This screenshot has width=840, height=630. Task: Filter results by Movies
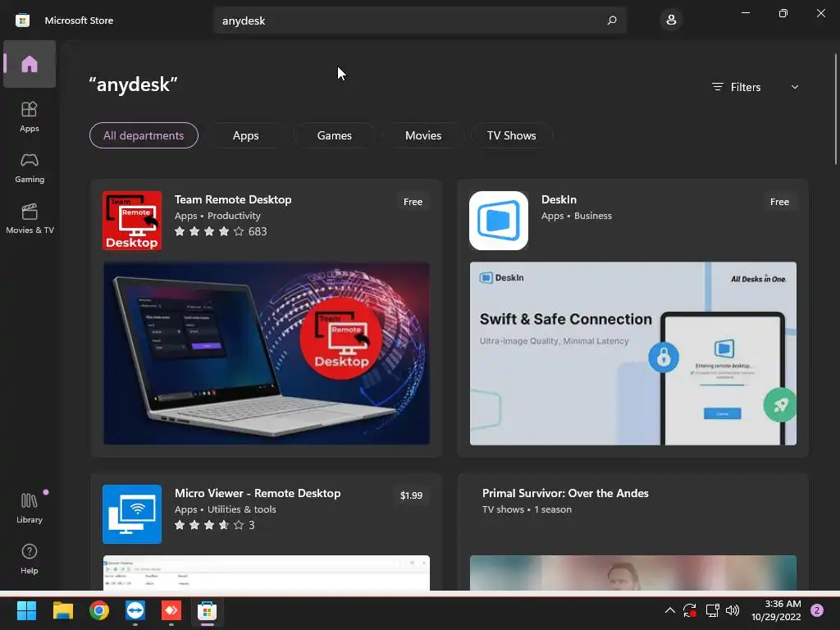point(423,135)
